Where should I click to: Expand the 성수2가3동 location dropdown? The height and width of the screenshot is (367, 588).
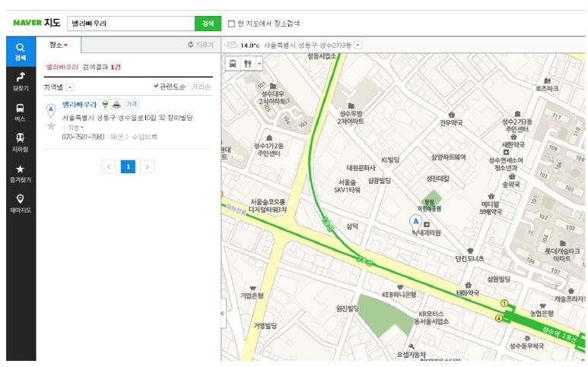pos(358,46)
